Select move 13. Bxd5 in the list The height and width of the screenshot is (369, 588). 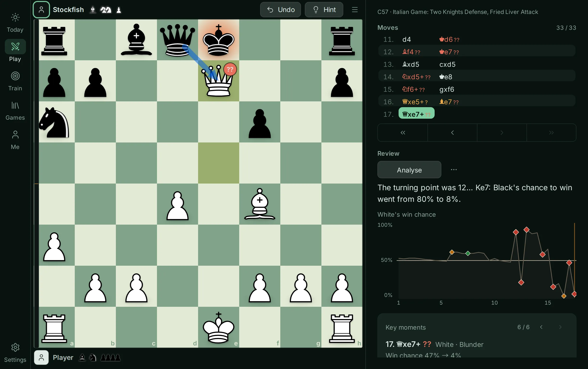click(x=411, y=64)
